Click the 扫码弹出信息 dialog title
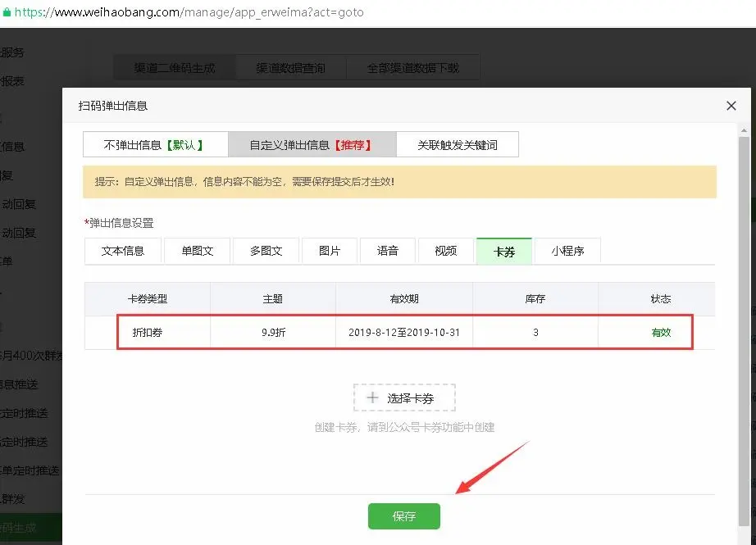 point(113,106)
